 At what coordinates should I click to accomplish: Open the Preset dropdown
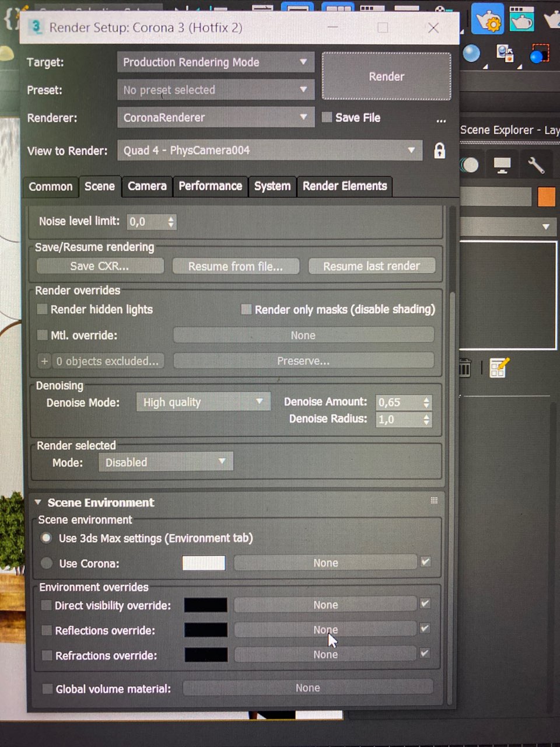coord(216,90)
